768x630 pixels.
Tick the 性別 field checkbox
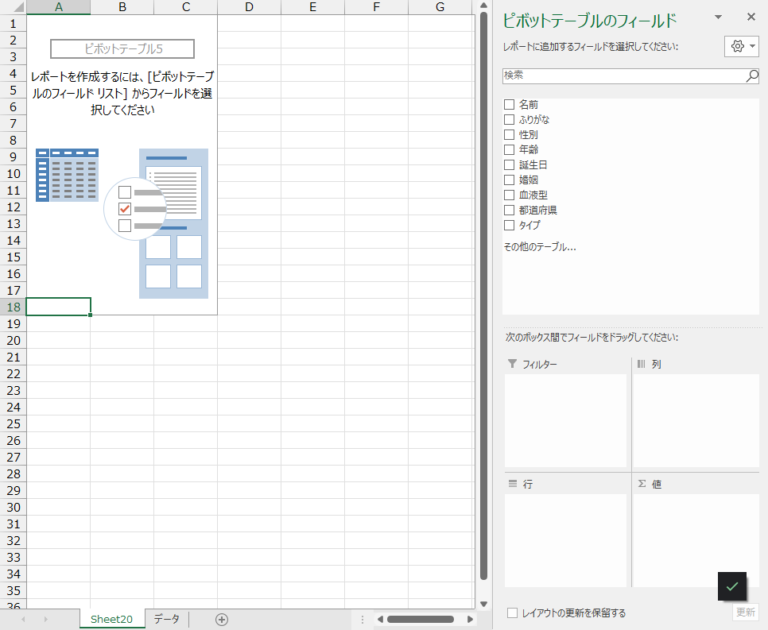[x=509, y=134]
